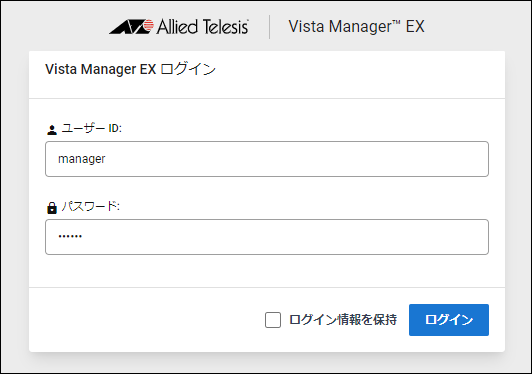
Task: Click the パスワード: label
Action: [x=91, y=206]
